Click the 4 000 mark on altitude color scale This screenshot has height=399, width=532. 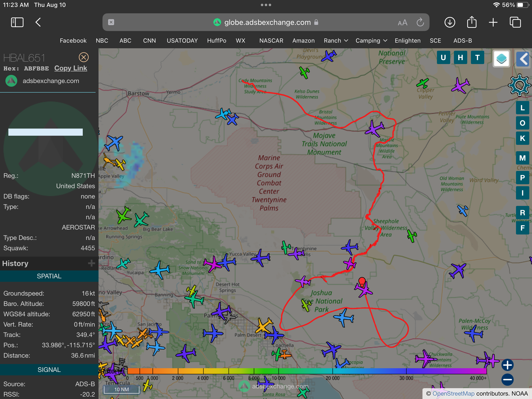coord(203,378)
